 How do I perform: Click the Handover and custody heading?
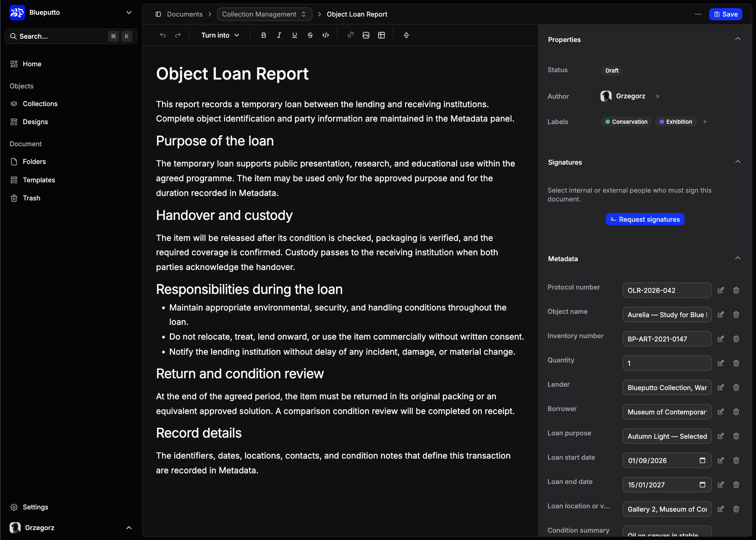coord(224,215)
